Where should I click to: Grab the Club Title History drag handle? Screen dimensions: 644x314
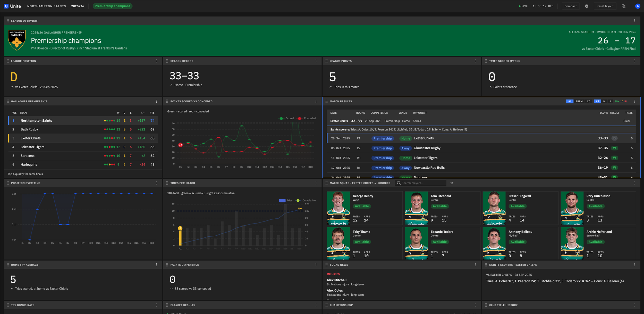(x=486, y=305)
